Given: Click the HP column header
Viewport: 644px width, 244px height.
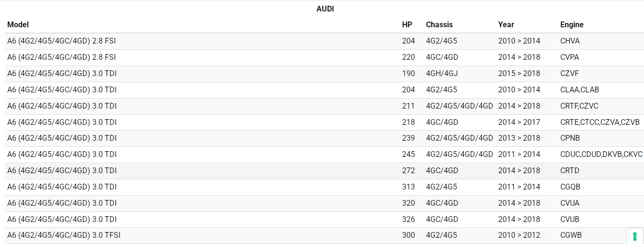Looking at the screenshot, I should [x=407, y=25].
